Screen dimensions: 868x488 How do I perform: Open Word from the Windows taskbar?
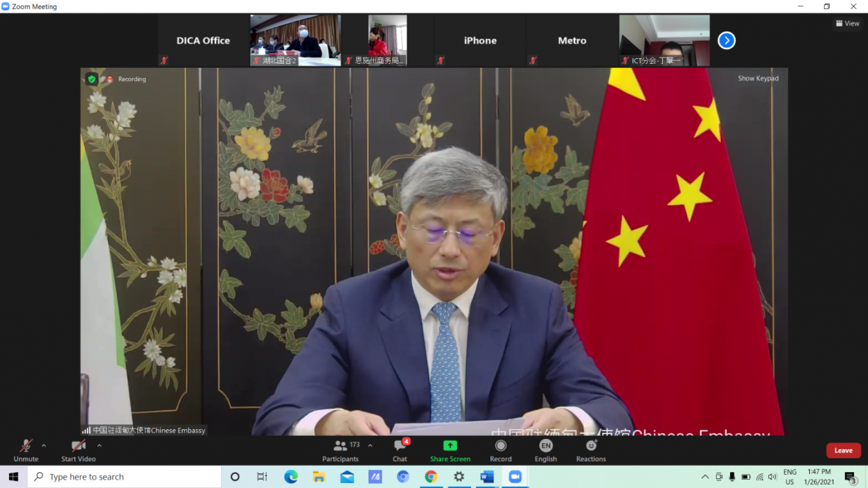pos(486,477)
